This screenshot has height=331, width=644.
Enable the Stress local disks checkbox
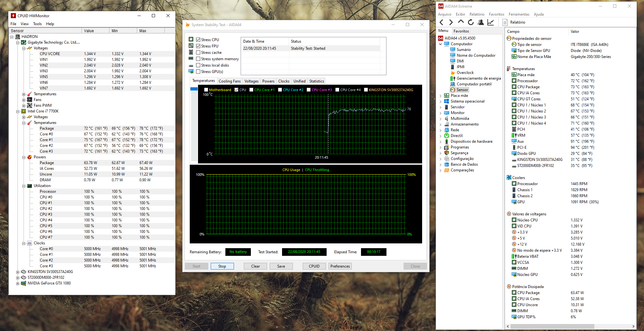(198, 65)
